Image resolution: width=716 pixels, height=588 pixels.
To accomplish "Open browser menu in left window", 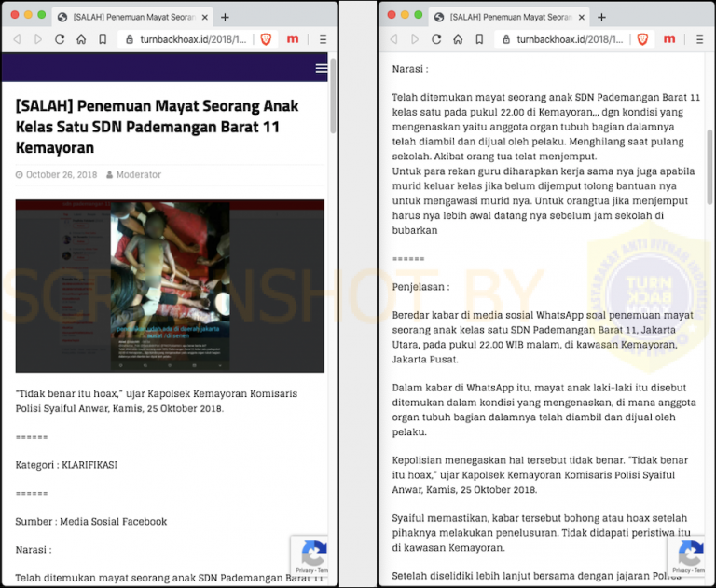I will tap(323, 40).
